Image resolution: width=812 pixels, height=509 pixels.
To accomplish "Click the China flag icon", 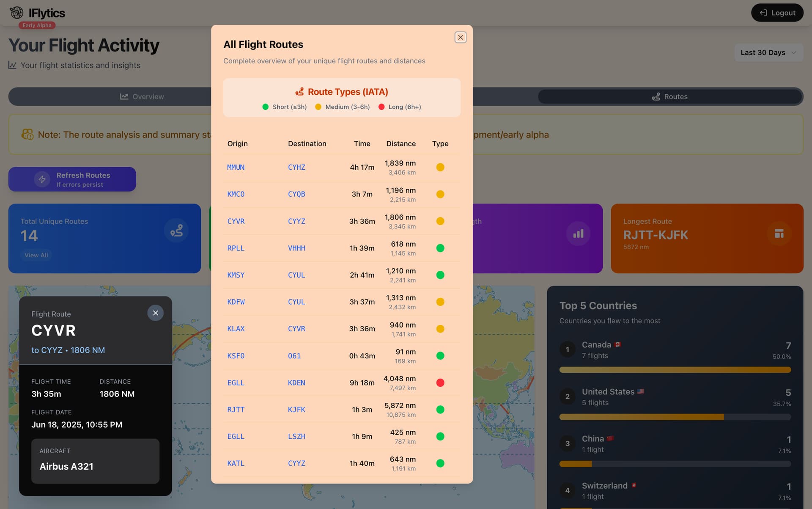I will point(610,438).
